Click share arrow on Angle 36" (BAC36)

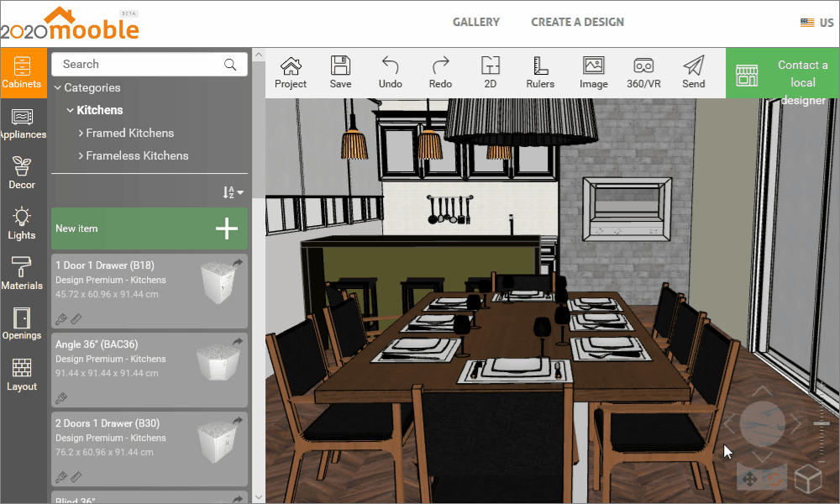[x=238, y=341]
